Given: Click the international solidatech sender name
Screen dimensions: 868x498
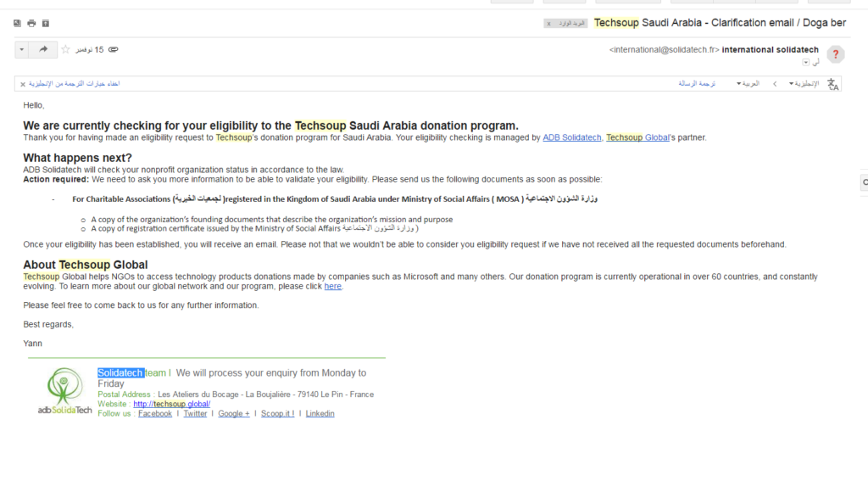Looking at the screenshot, I should pos(770,50).
